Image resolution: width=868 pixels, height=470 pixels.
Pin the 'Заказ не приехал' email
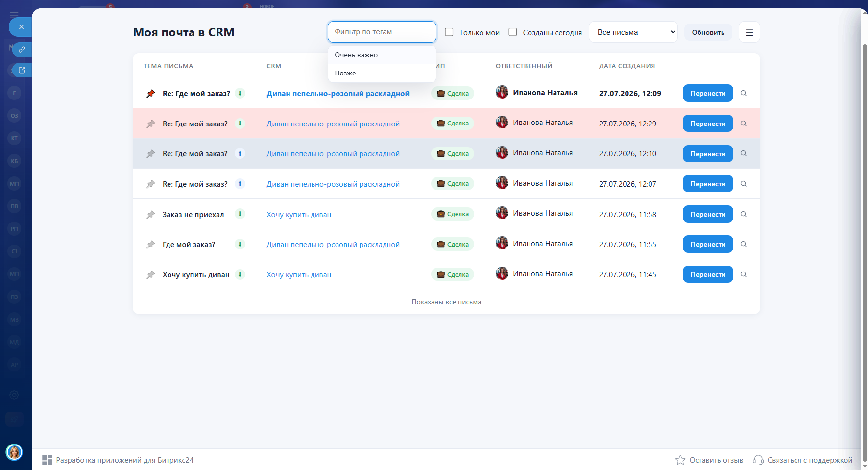[x=150, y=215]
